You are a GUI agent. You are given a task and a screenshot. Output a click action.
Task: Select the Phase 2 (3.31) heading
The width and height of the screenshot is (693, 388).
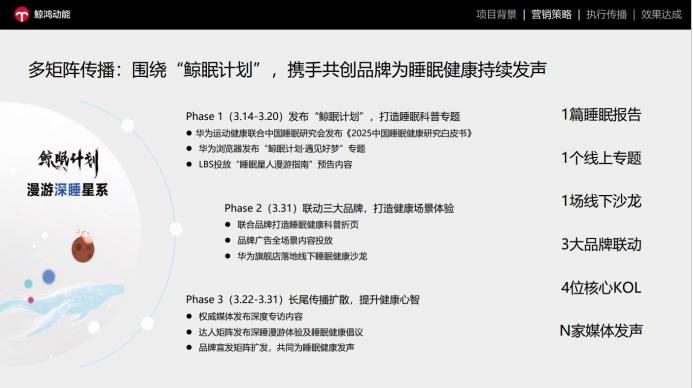coord(339,208)
